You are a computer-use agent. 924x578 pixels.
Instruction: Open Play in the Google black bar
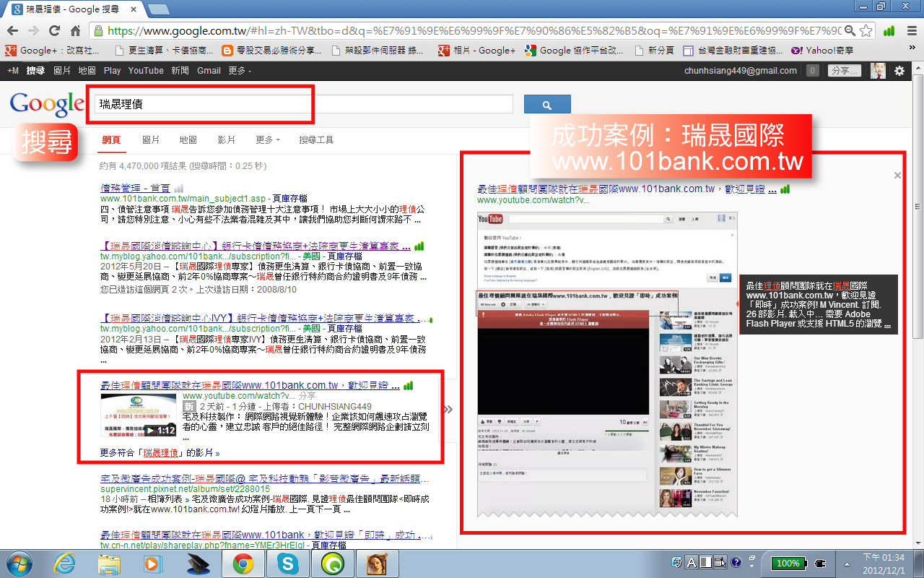coord(112,71)
